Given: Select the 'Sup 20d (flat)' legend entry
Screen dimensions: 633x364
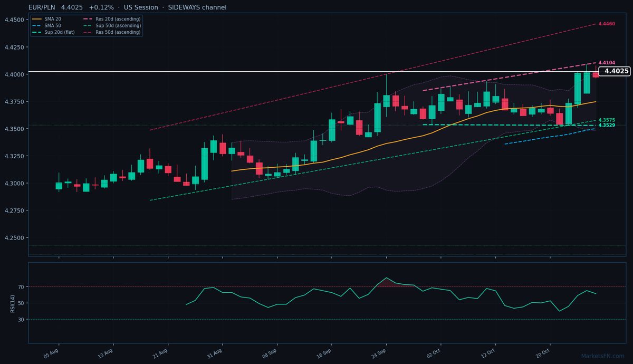Looking at the screenshot, I should click(x=53, y=32).
